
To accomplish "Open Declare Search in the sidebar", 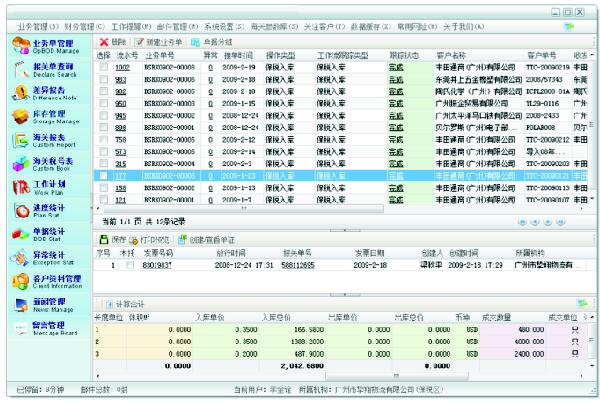I will pyautogui.click(x=44, y=70).
